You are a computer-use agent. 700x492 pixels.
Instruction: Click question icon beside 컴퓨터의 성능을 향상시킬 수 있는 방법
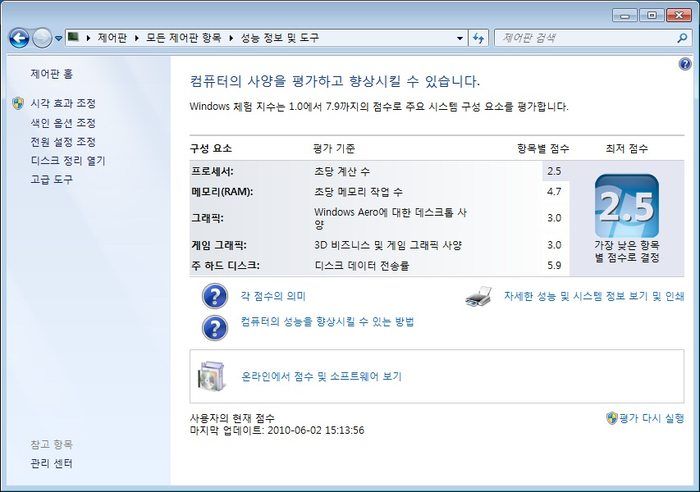pyautogui.click(x=215, y=328)
